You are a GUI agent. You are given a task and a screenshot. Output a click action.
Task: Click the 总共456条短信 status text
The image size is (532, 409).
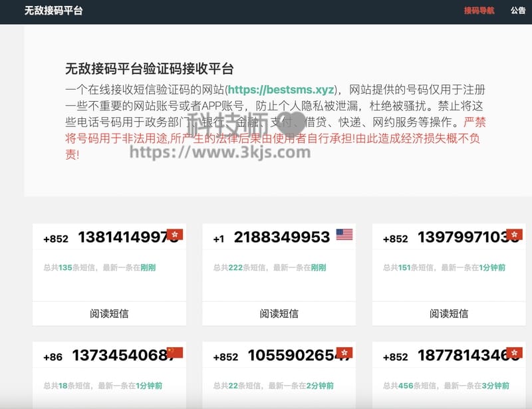446,386
